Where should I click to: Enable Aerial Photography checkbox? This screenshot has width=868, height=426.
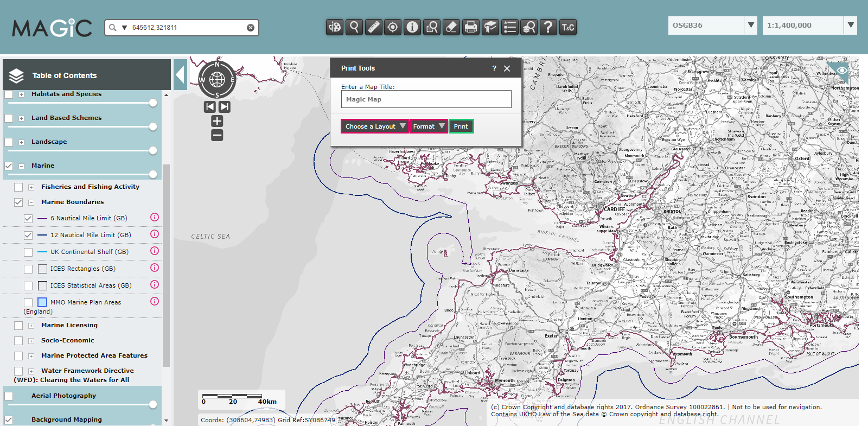9,396
